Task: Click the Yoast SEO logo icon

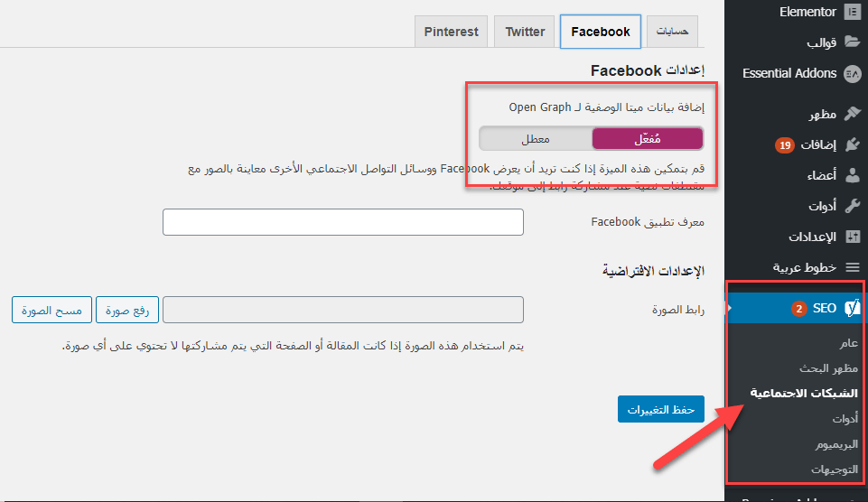Action: point(853,308)
